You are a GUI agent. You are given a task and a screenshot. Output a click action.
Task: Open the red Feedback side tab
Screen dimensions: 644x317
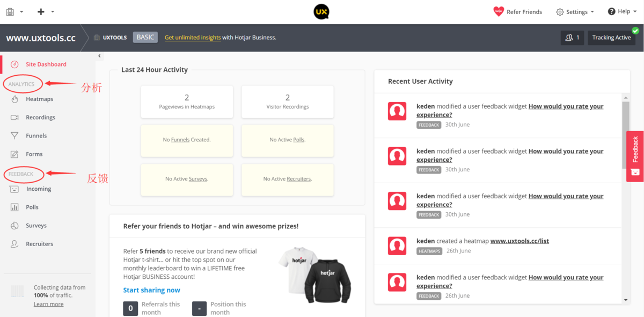(635, 156)
